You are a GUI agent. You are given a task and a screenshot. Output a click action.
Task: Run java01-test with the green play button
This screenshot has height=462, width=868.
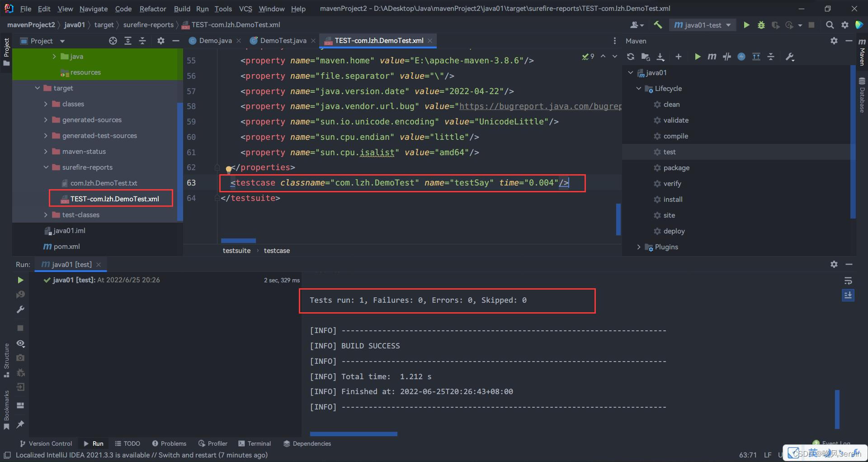point(746,25)
